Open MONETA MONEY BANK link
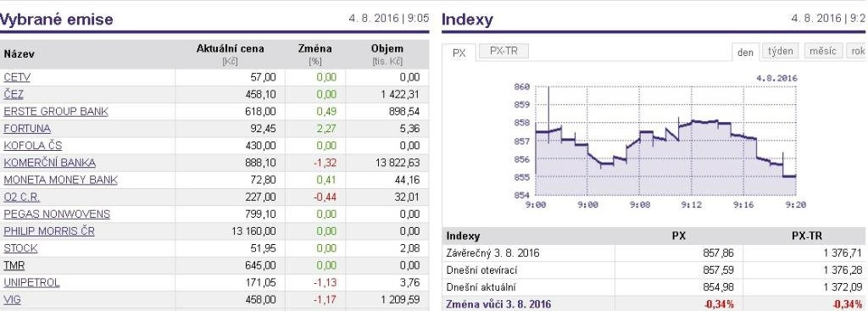Screen dimensions: 868x311 pos(60,180)
